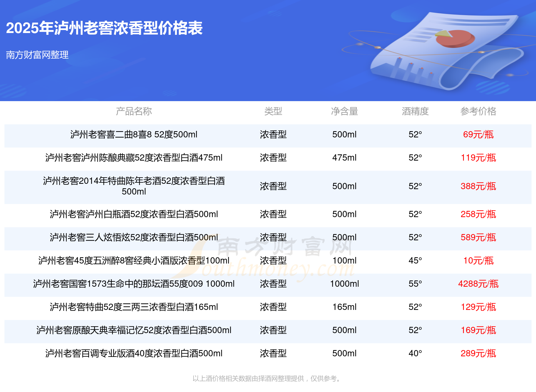Click the price 4288元/瓶
Screen dimensions: 536x392
point(478,284)
